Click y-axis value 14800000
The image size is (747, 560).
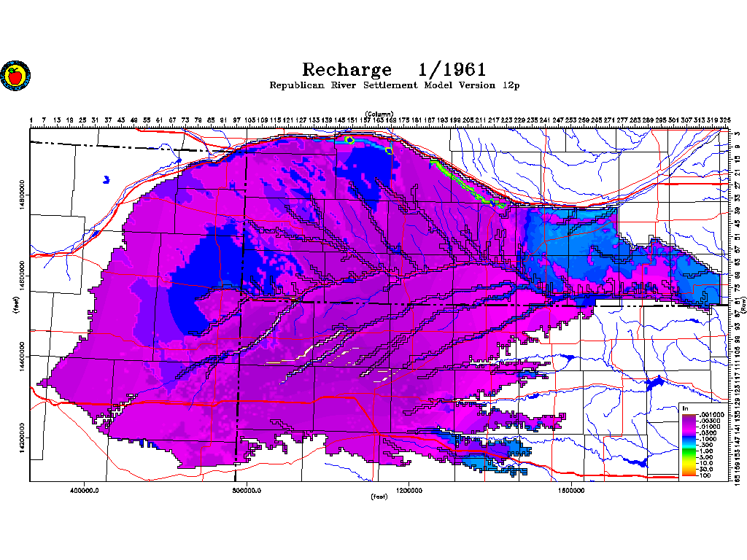[22, 195]
